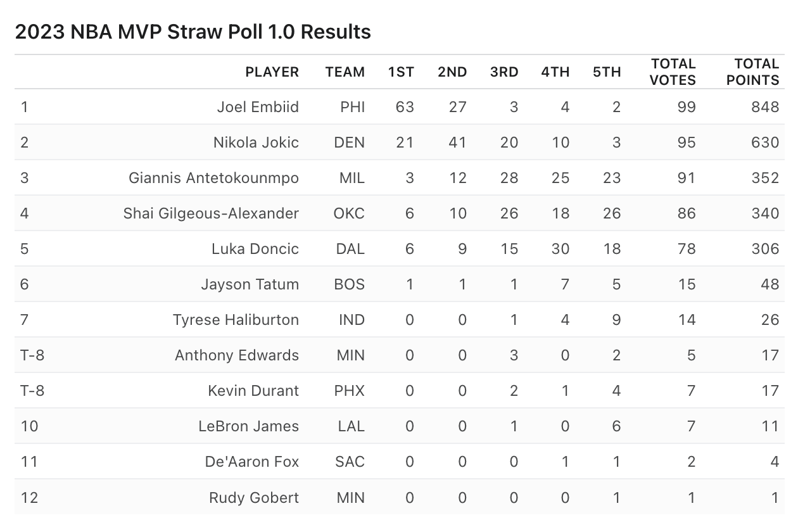The width and height of the screenshot is (798, 532).
Task: Click Tyrese Haliburton's player name
Action: coord(236,320)
